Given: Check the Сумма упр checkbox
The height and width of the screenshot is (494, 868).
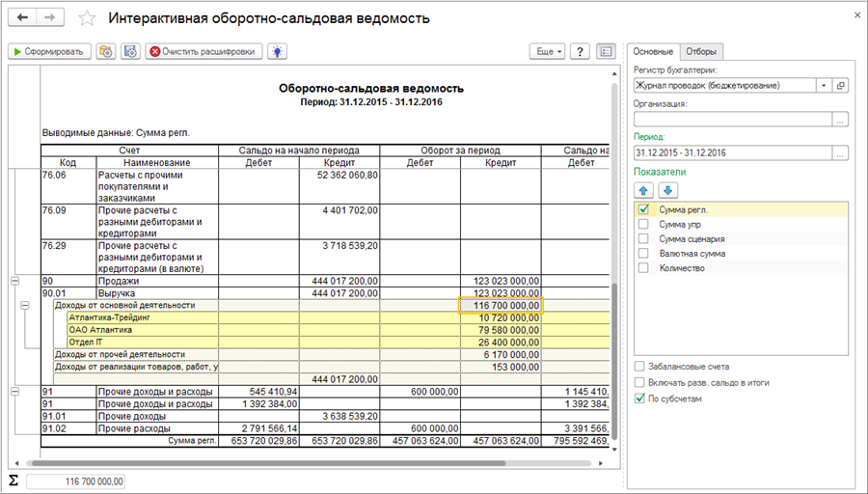Looking at the screenshot, I should (643, 224).
